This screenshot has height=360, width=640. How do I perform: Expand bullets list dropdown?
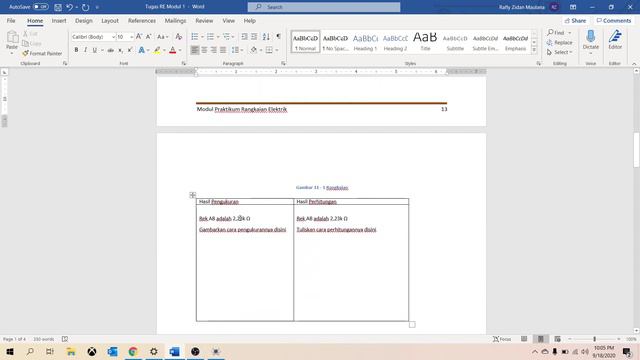[202, 37]
